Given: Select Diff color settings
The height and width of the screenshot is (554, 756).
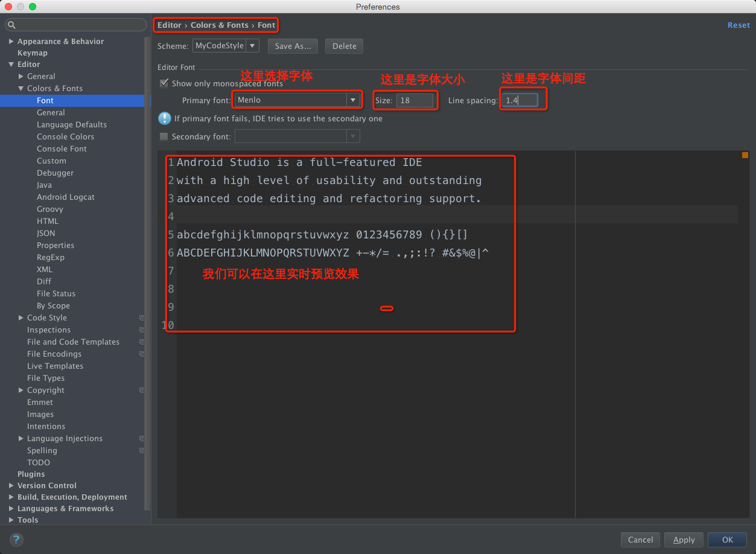Looking at the screenshot, I should click(x=44, y=282).
